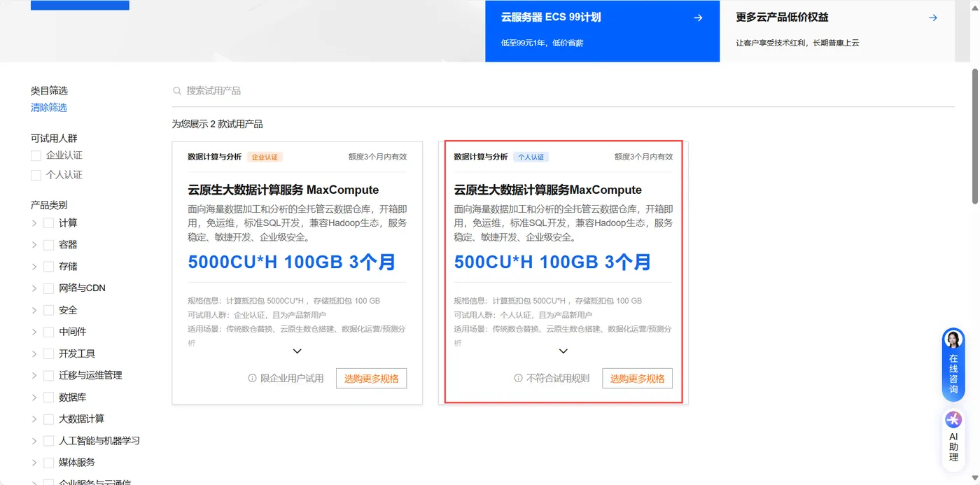Expand details of the 5000CU*H card
Screen dimensions: 980x485
[x=297, y=351]
